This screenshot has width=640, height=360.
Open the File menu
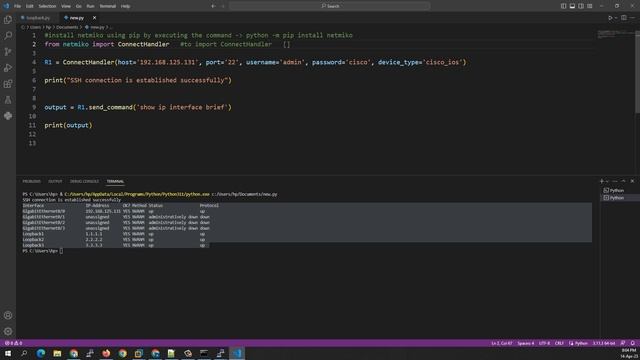click(x=17, y=6)
